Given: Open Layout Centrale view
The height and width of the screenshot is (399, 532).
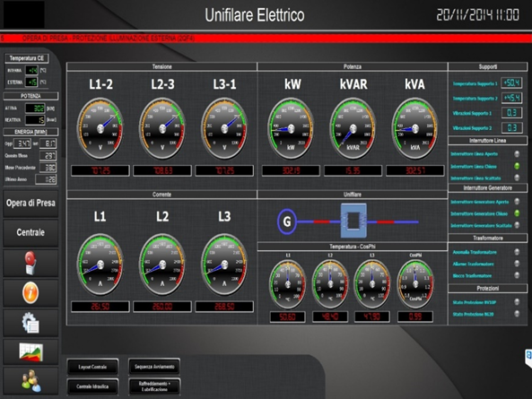Looking at the screenshot, I should (x=92, y=367).
